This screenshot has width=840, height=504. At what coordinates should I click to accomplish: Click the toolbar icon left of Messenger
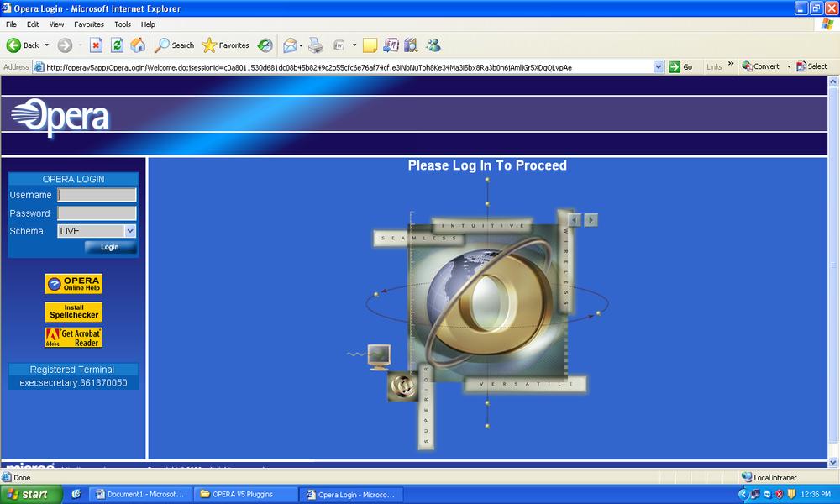click(x=412, y=45)
